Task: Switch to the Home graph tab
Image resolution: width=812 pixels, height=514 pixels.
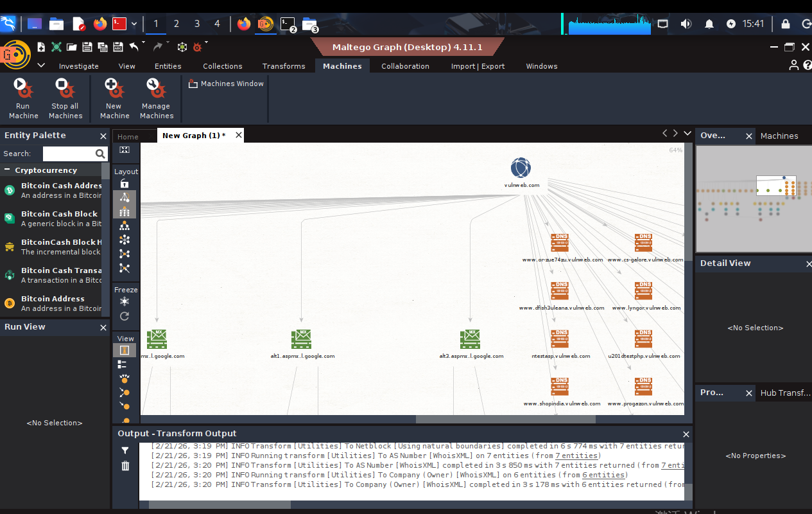Action: coord(128,136)
